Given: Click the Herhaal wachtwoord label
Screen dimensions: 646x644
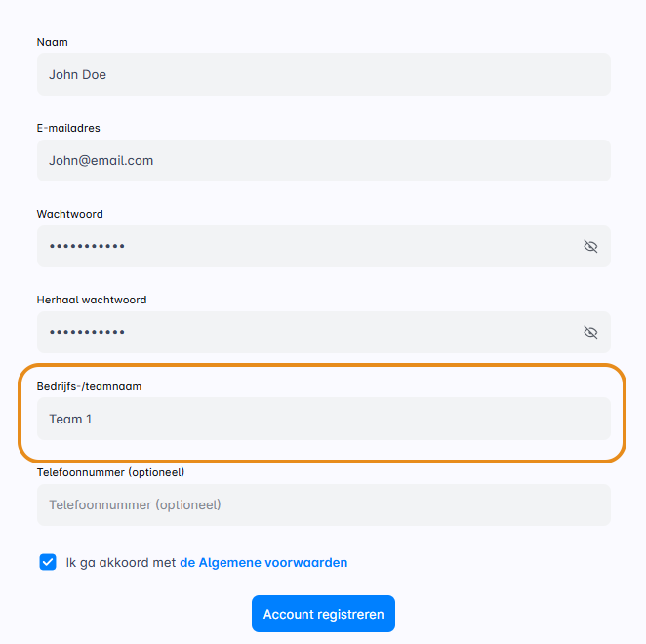Looking at the screenshot, I should (92, 300).
